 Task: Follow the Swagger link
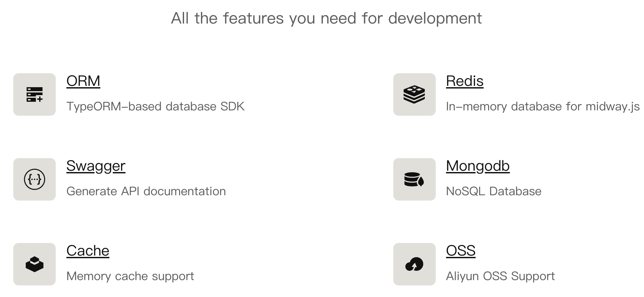pyautogui.click(x=96, y=166)
